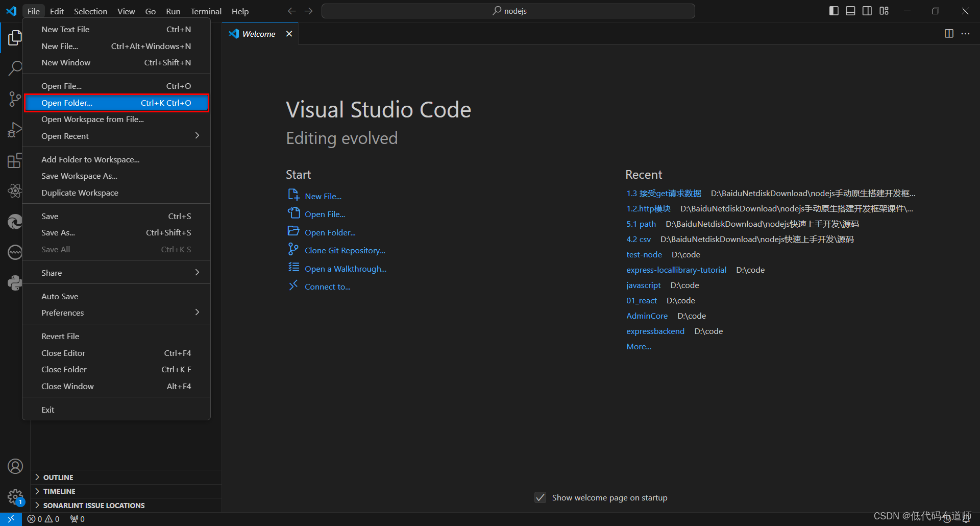
Task: Open the Manage gear menu
Action: (x=15, y=497)
